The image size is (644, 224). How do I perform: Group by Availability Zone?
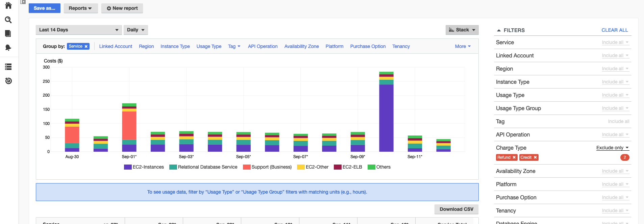tap(301, 46)
